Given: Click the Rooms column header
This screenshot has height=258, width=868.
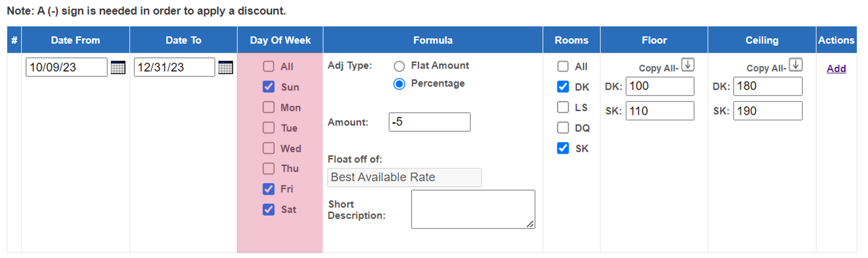Looking at the screenshot, I should coord(571,40).
